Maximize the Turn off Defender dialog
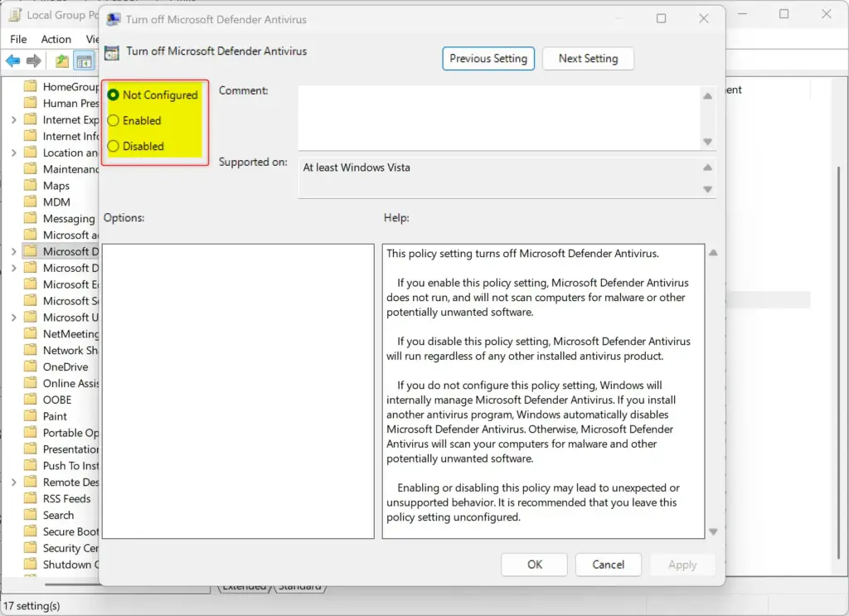The image size is (849, 616). pos(661,19)
